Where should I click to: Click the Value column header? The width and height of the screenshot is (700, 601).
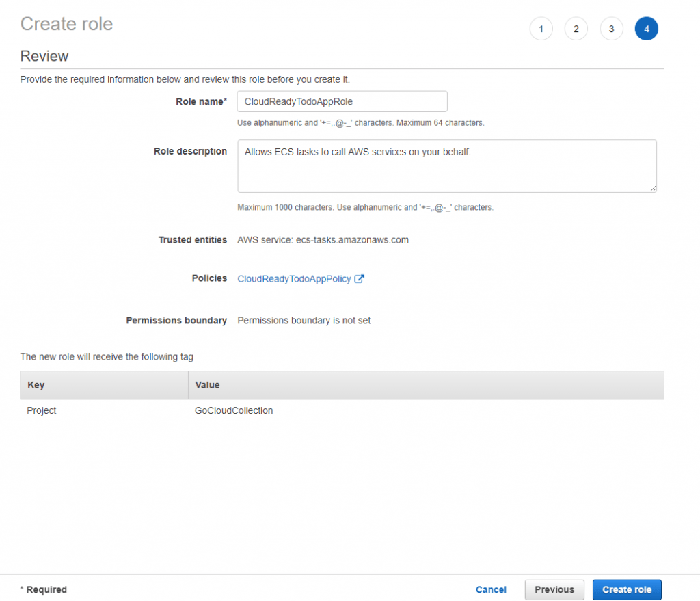pyautogui.click(x=208, y=385)
